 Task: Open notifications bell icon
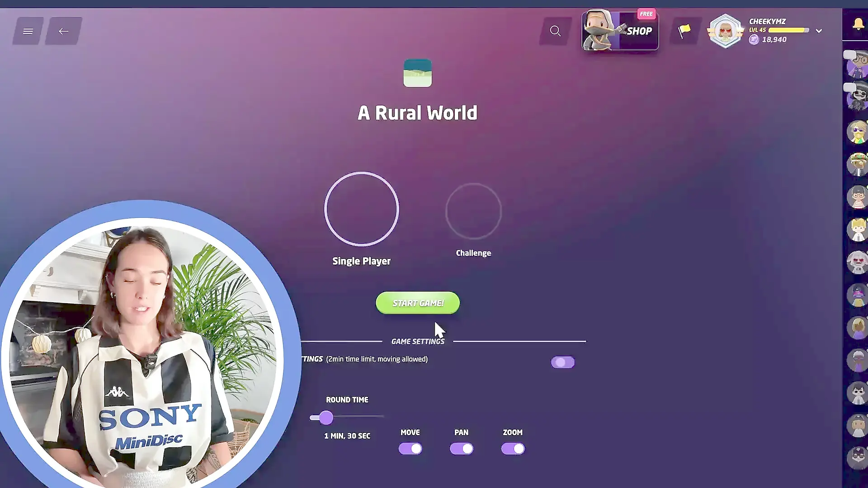point(858,24)
